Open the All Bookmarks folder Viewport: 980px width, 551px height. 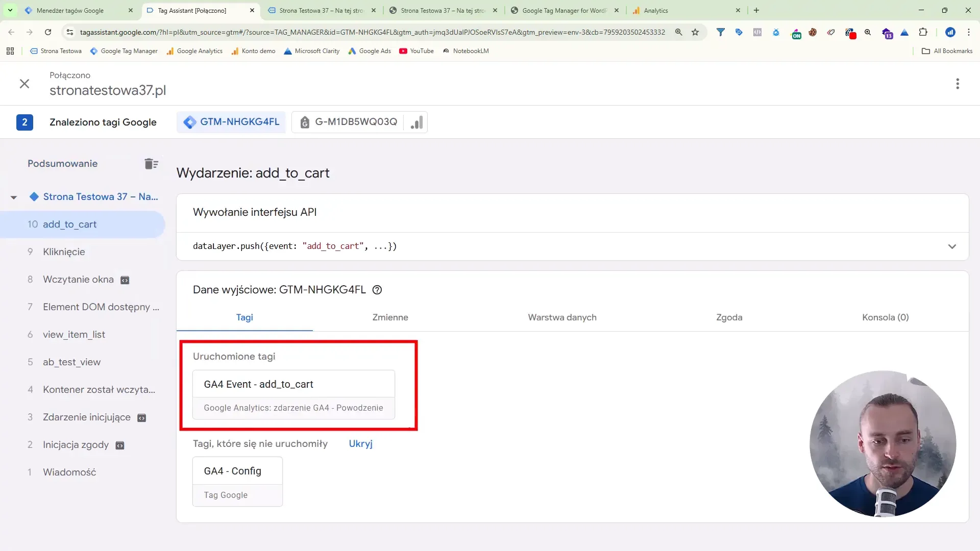pos(947,51)
